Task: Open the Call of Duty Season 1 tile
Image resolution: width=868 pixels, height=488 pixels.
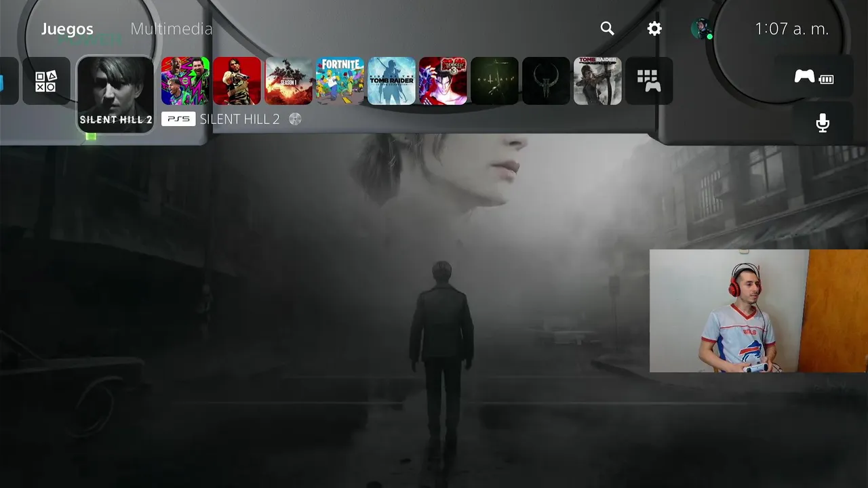Action: tap(288, 81)
